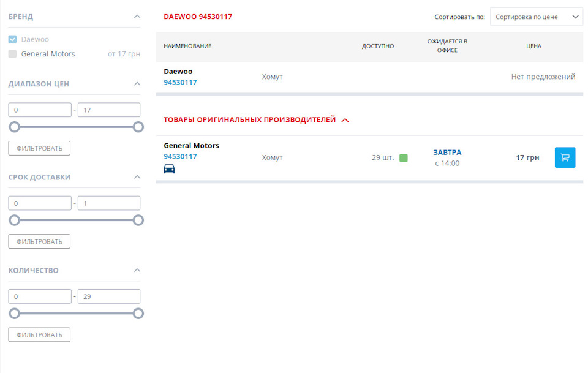Click the green availability indicator square

click(404, 158)
